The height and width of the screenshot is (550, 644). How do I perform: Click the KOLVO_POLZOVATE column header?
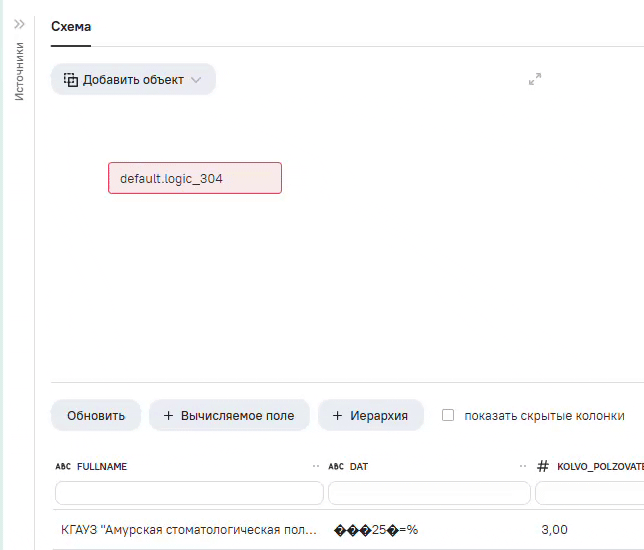(x=600, y=467)
